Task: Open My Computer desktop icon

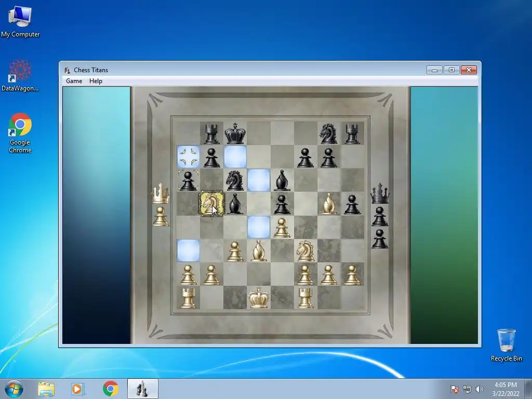Action: coord(20,22)
